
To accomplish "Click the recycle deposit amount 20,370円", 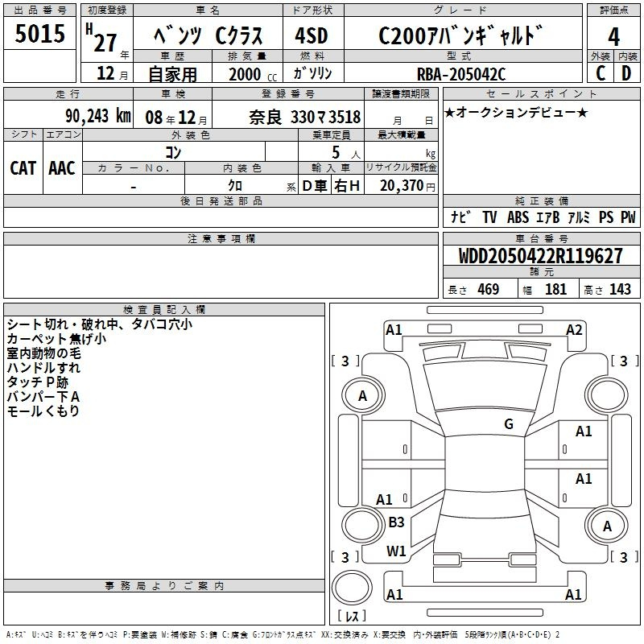I will 407,185.
